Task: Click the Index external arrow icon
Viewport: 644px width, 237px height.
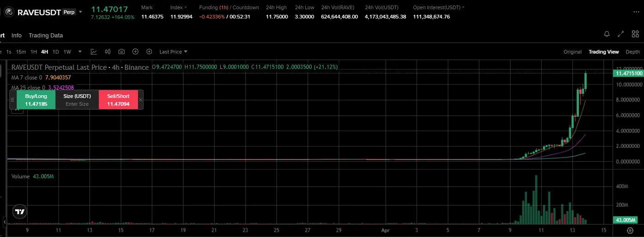Action: click(185, 7)
